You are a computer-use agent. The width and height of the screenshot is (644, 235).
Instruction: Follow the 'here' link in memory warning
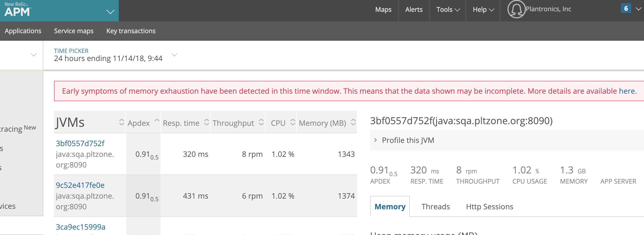point(627,91)
